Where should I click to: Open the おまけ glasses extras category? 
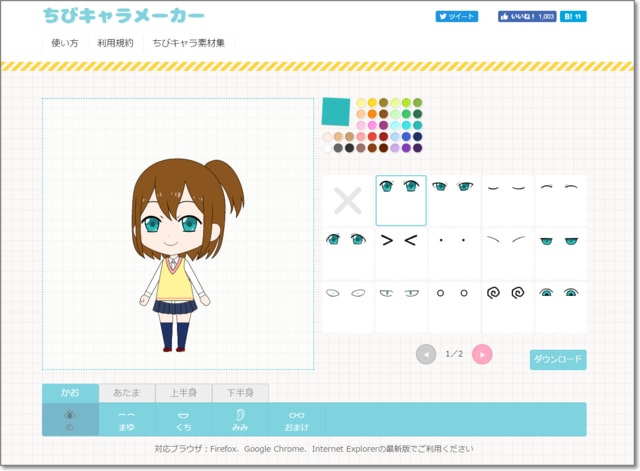(297, 420)
